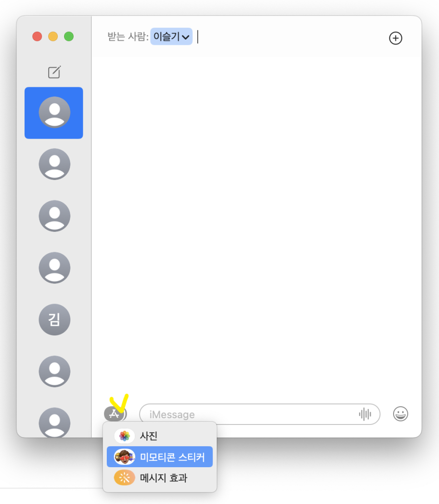Image resolution: width=439 pixels, height=504 pixels.
Task: Click the yellow minimize window button
Action: 53,36
